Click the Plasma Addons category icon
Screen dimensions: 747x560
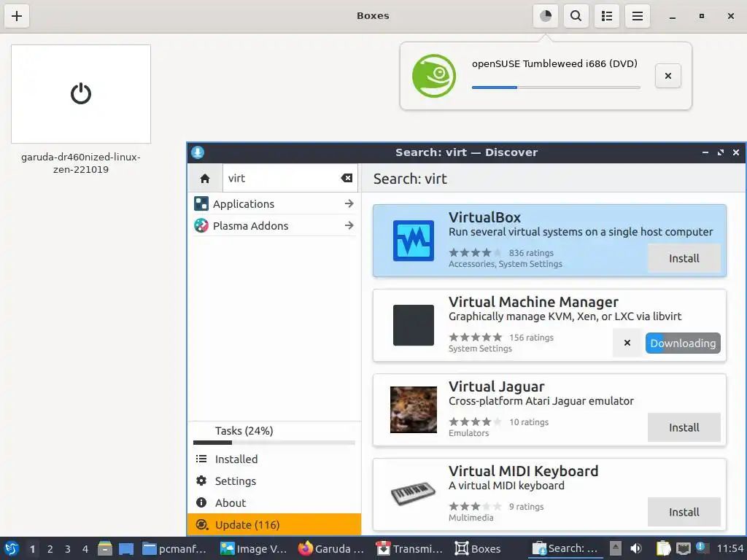click(x=201, y=226)
